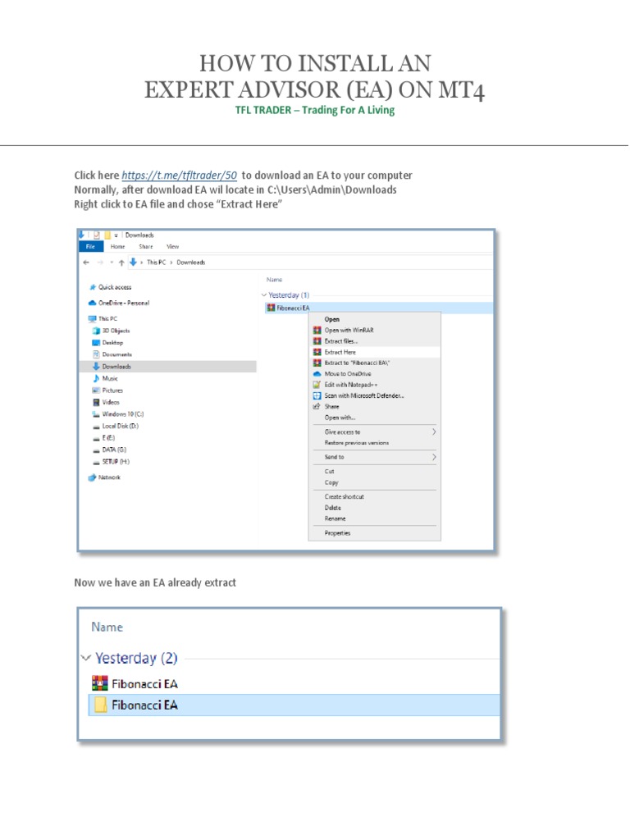The height and width of the screenshot is (840, 630).
Task: Click the Microsoft Defender shield icon
Action: point(317,395)
